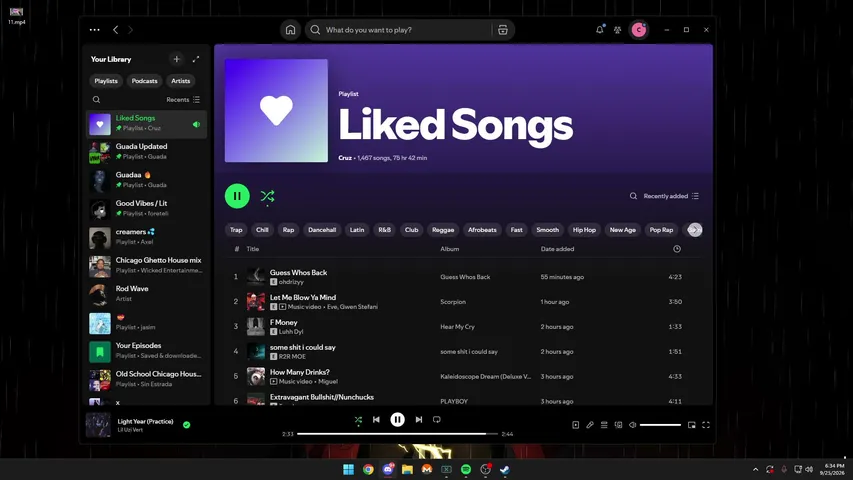This screenshot has height=480, width=853.
Task: Pause Liked Songs with the green button
Action: (x=237, y=196)
